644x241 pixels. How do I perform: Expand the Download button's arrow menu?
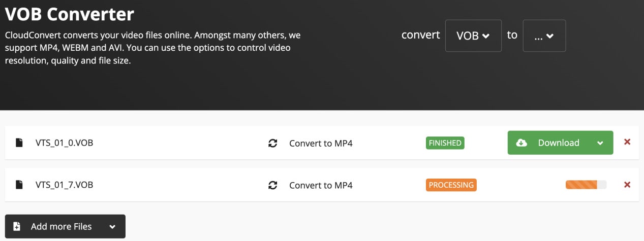point(600,143)
